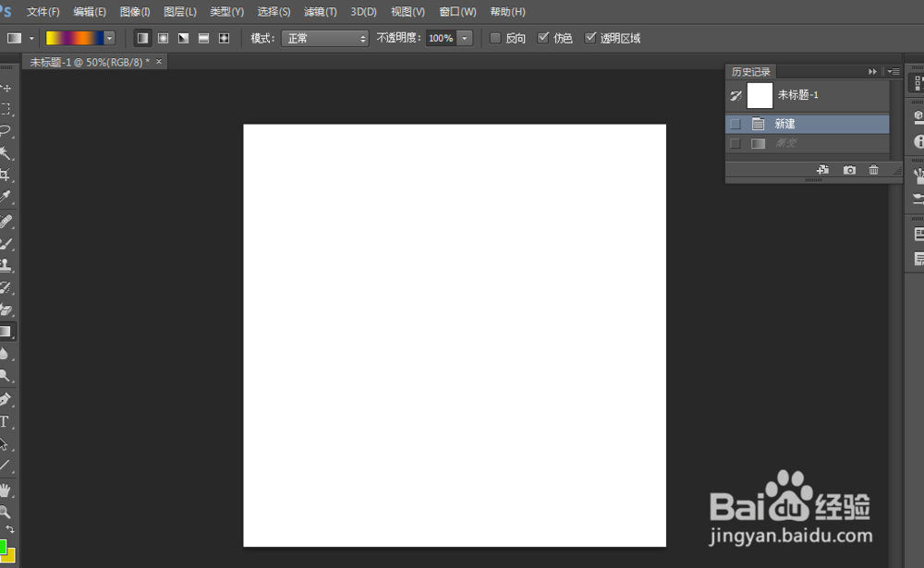Viewport: 924px width, 568px height.
Task: Open the 窗口(W) menu
Action: [457, 12]
